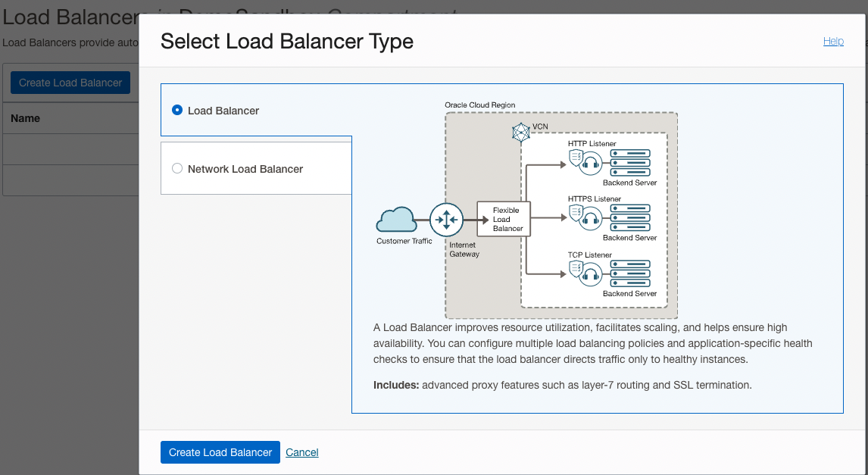Click the background Create Load Balancer button

point(70,82)
